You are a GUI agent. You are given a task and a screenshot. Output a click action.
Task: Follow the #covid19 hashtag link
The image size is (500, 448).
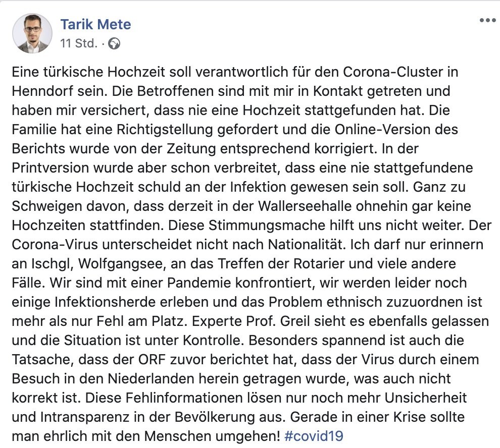click(x=314, y=436)
